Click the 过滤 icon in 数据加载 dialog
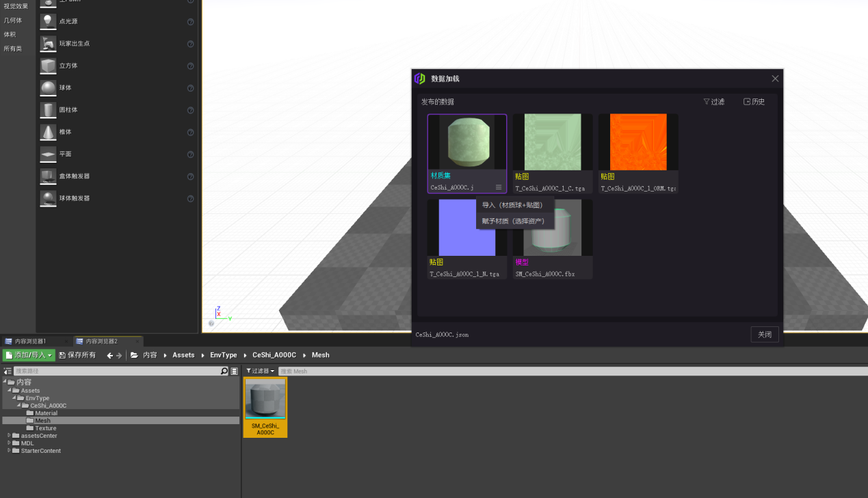This screenshot has width=868, height=498. [x=713, y=101]
